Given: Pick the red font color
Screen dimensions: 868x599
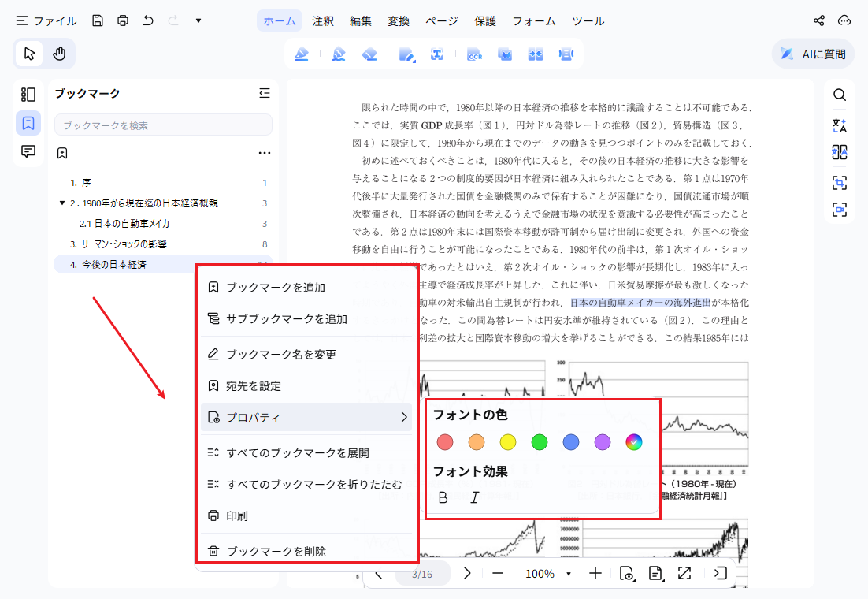Looking at the screenshot, I should 445,442.
